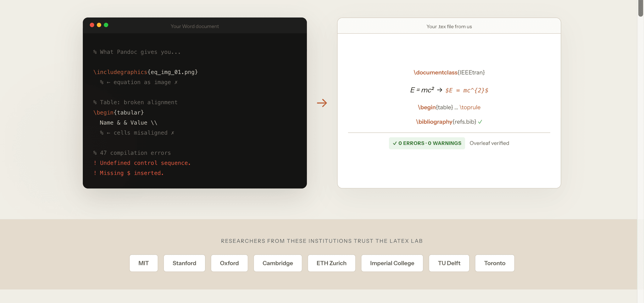Click the '$E = mc^{2}$' LaTeX code
This screenshot has width=644, height=303.
[x=467, y=91]
